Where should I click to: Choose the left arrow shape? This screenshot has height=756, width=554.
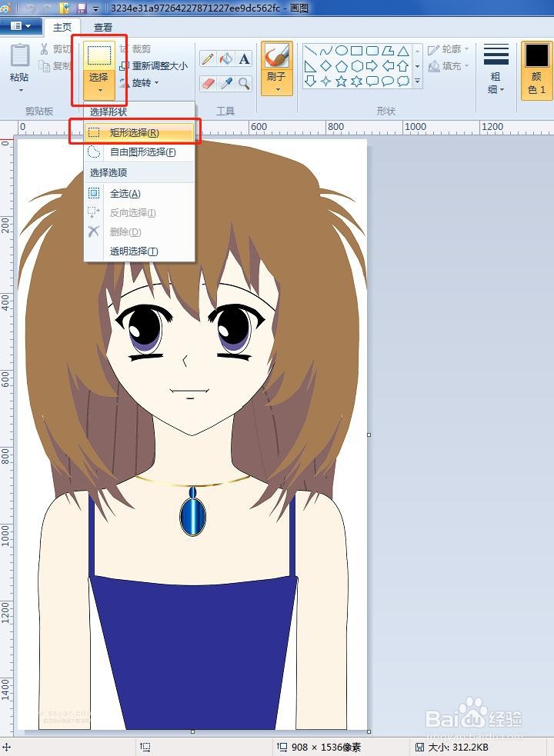388,65
